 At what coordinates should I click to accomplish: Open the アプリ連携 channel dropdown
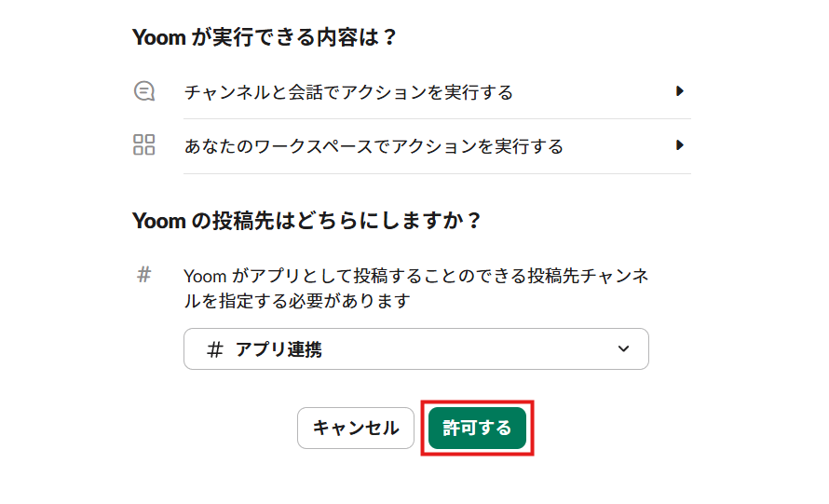pyautogui.click(x=415, y=349)
